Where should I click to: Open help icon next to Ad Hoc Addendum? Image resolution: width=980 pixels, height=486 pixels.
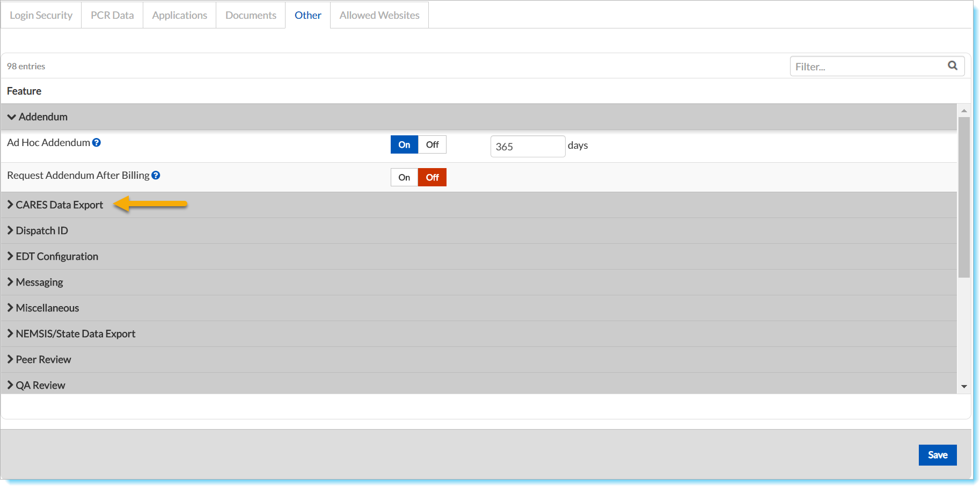(97, 142)
